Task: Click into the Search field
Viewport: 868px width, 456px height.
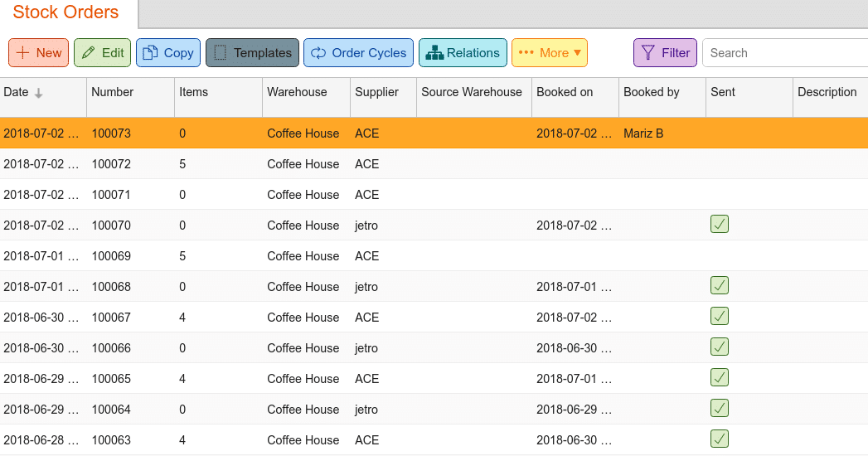Action: pyautogui.click(x=783, y=53)
